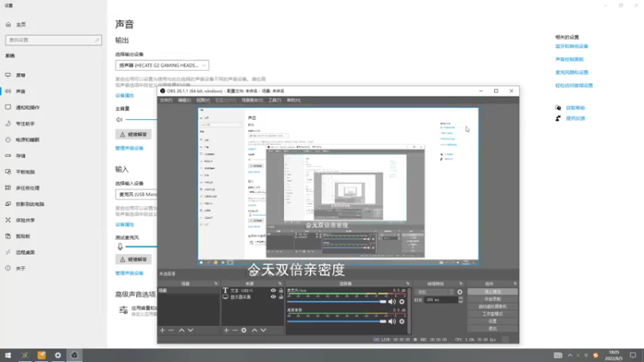Click the 300 ms duration field
This screenshot has width=644, height=362.
pos(440,300)
